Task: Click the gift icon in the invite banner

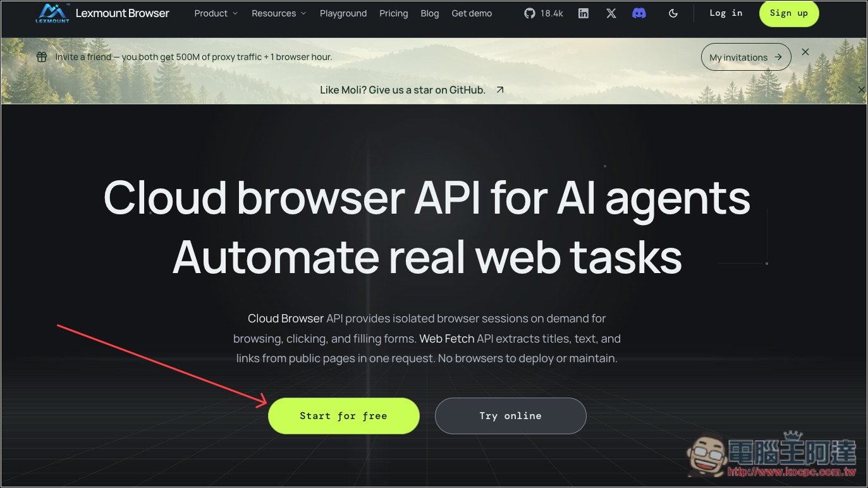Action: pyautogui.click(x=42, y=57)
